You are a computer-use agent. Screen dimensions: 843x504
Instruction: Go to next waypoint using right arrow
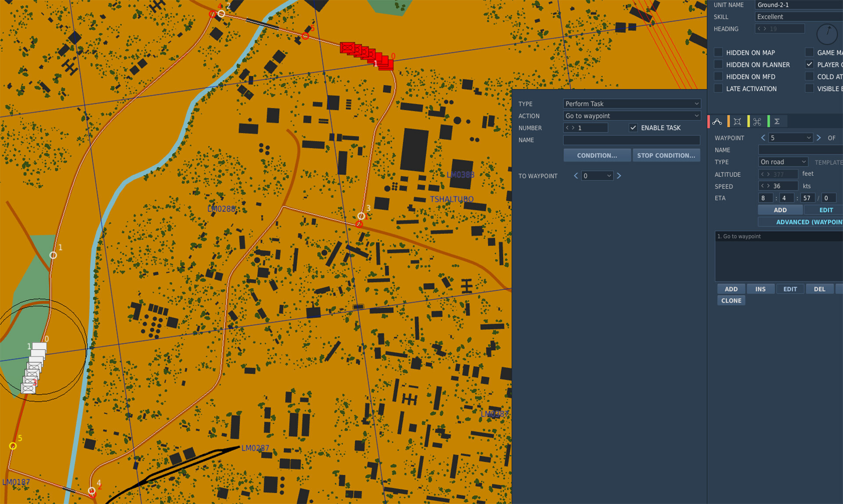click(818, 138)
